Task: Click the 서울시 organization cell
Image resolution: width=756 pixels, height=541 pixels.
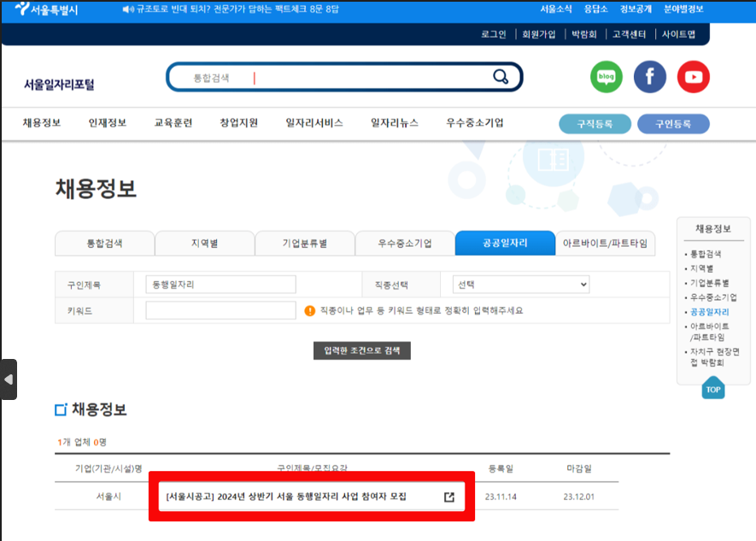Action: [108, 497]
